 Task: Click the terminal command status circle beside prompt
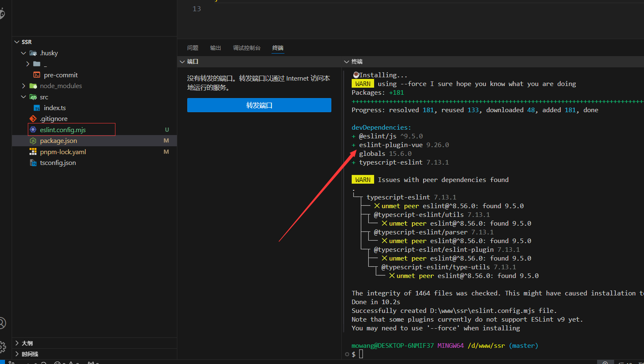pyautogui.click(x=347, y=354)
